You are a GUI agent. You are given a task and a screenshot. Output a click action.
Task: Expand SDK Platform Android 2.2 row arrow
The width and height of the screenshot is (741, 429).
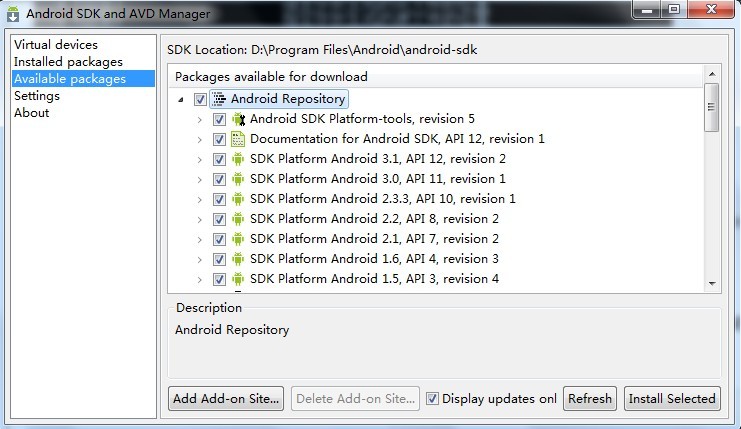(x=199, y=220)
